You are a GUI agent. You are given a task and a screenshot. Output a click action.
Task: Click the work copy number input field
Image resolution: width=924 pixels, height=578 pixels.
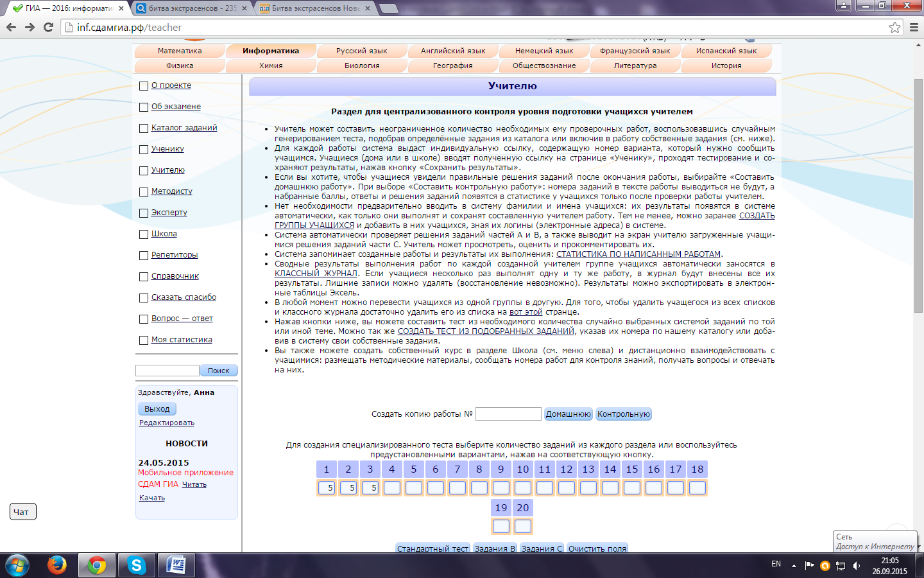coord(508,414)
